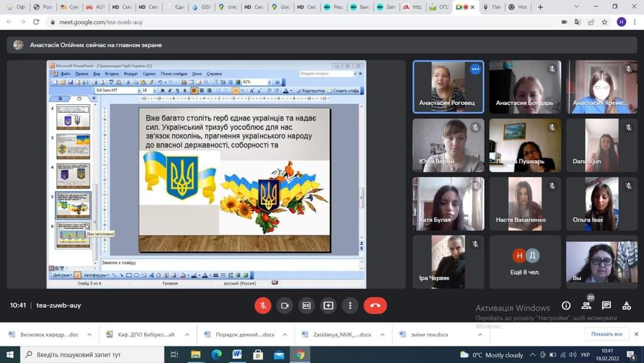
Task: Expand the Zasidanya_NMK download options arrow
Action: point(382,334)
